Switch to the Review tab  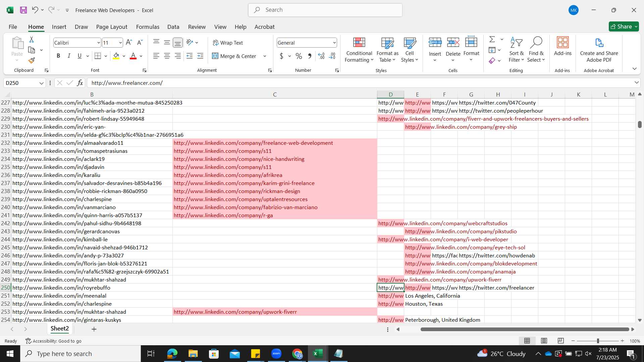pos(197,27)
